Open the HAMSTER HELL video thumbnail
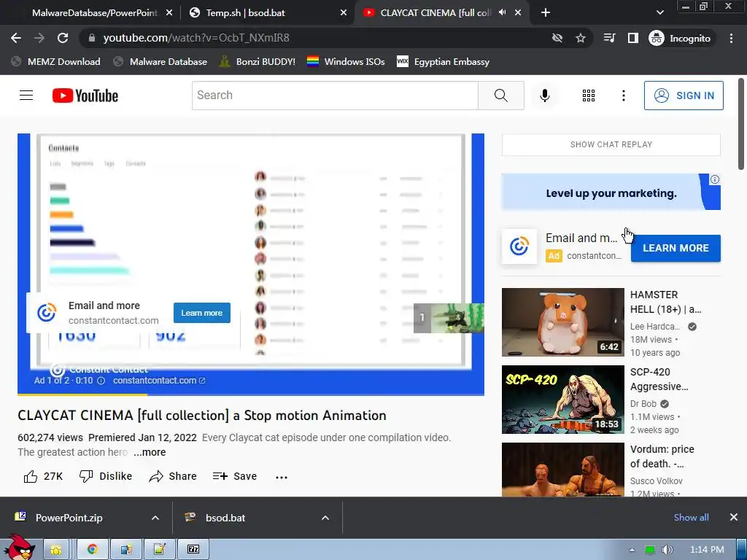The width and height of the screenshot is (747, 560). (x=562, y=322)
